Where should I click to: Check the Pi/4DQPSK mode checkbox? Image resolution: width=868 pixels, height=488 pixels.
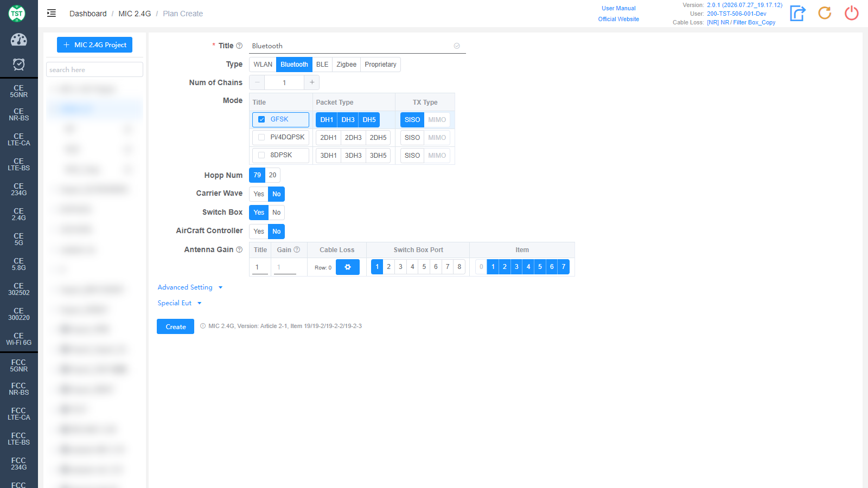click(x=261, y=137)
